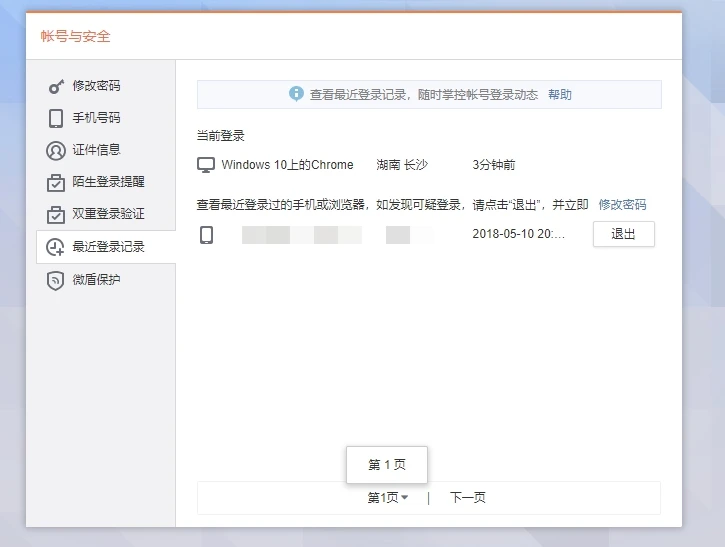Click the key icon beside 修改密码

[56, 86]
